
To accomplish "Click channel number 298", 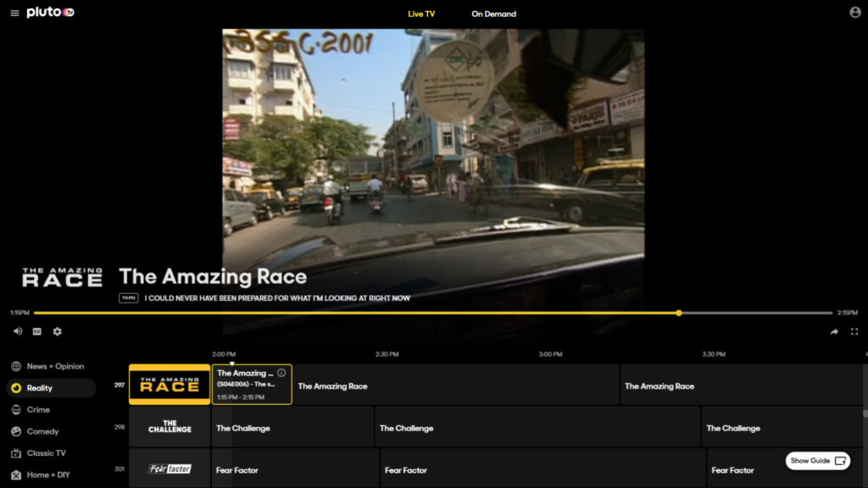I will (119, 427).
